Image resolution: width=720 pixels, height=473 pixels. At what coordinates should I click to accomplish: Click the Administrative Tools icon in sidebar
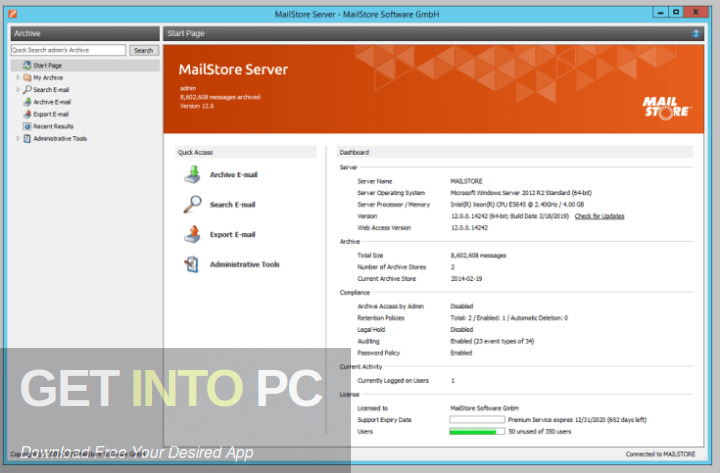(27, 138)
